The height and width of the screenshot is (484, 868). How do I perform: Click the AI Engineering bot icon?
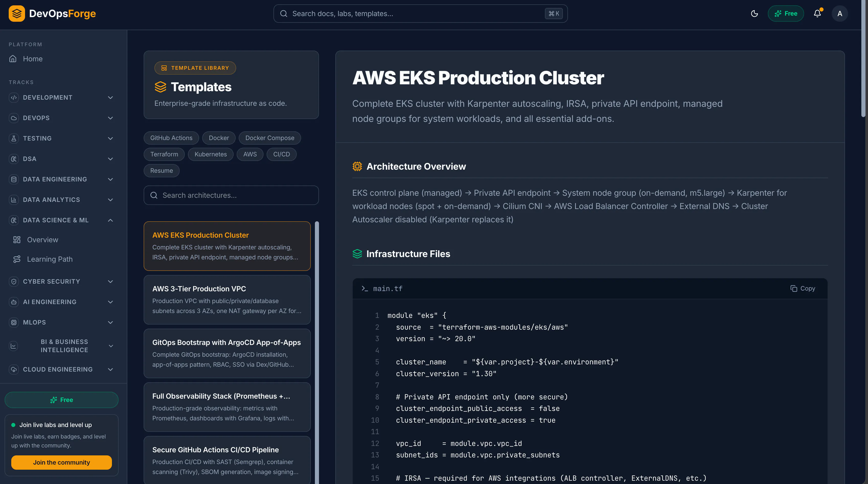coord(14,302)
